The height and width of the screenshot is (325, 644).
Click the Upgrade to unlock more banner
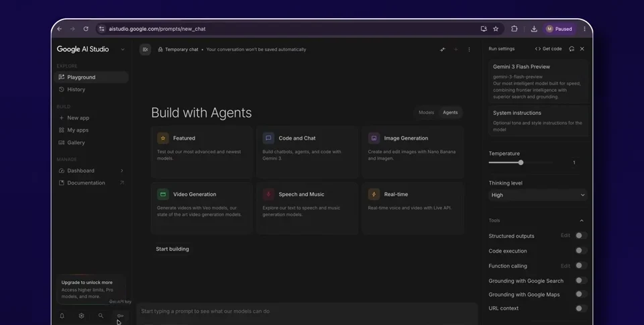[91, 289]
